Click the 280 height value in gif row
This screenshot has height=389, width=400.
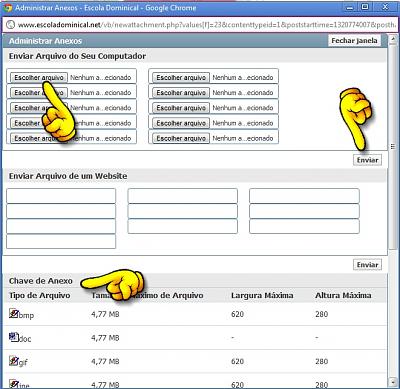(x=322, y=361)
